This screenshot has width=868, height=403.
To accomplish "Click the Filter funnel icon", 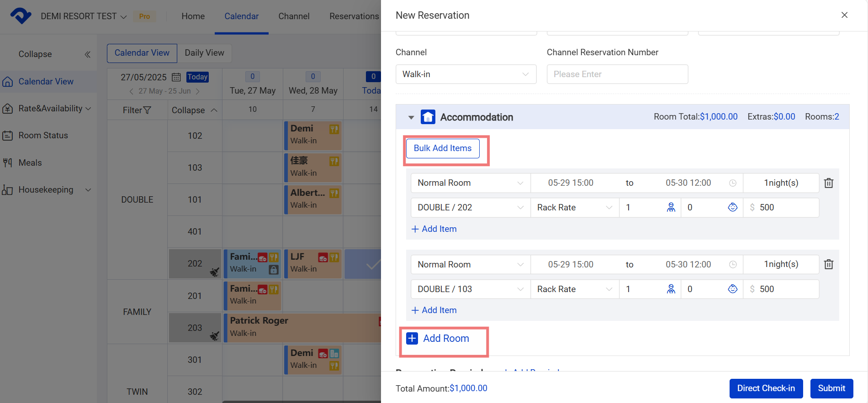I will pyautogui.click(x=147, y=110).
